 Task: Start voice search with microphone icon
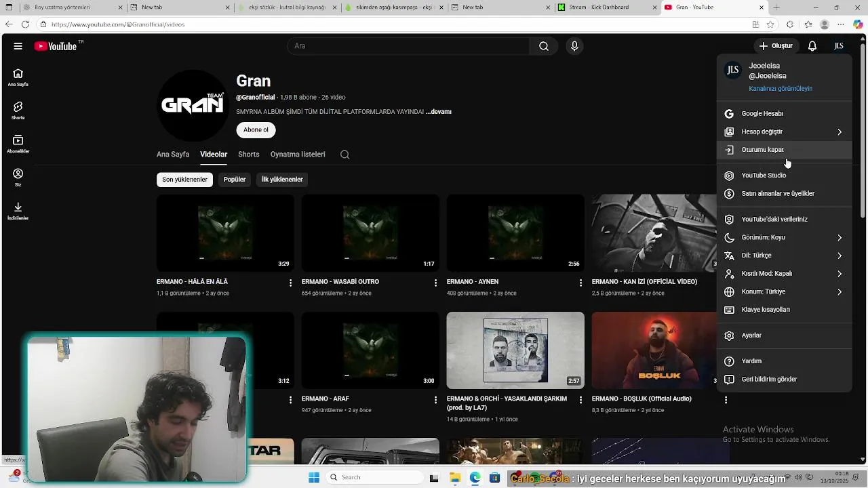click(574, 46)
